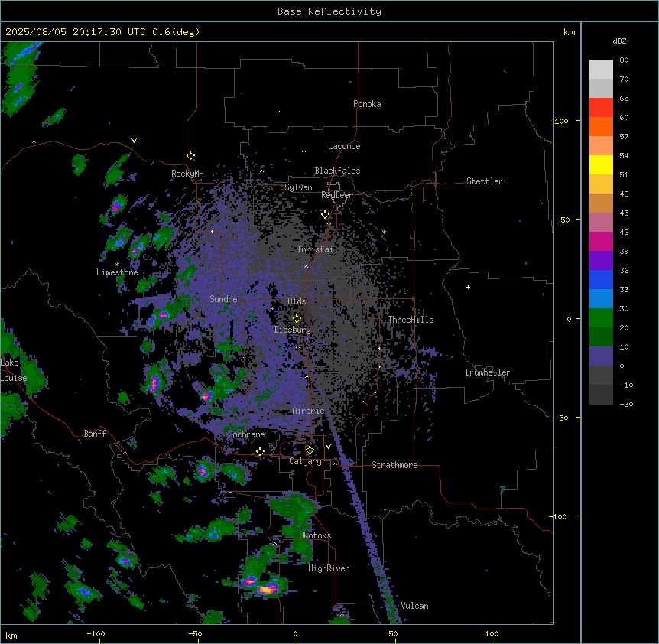Select the light gray 80-70 dBZ legend swatch
The image size is (659, 644).
click(x=601, y=70)
